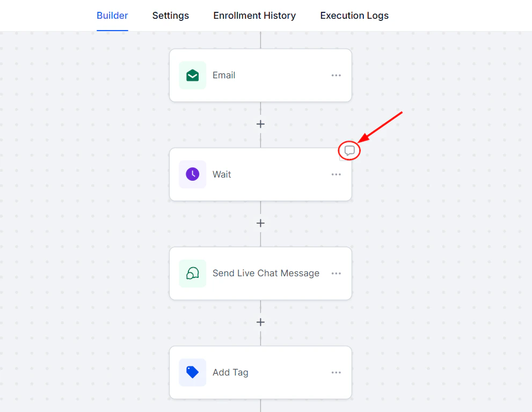Click the tag icon on the Add Tag step

[192, 372]
